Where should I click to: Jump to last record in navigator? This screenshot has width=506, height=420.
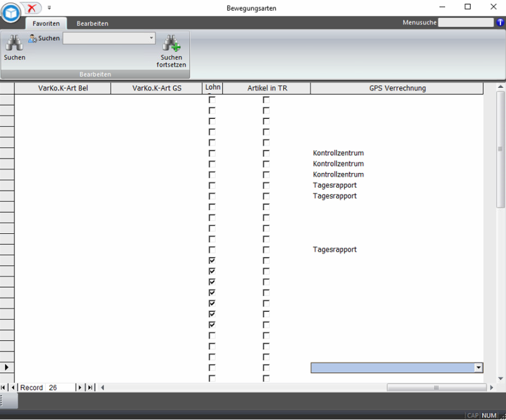click(90, 387)
